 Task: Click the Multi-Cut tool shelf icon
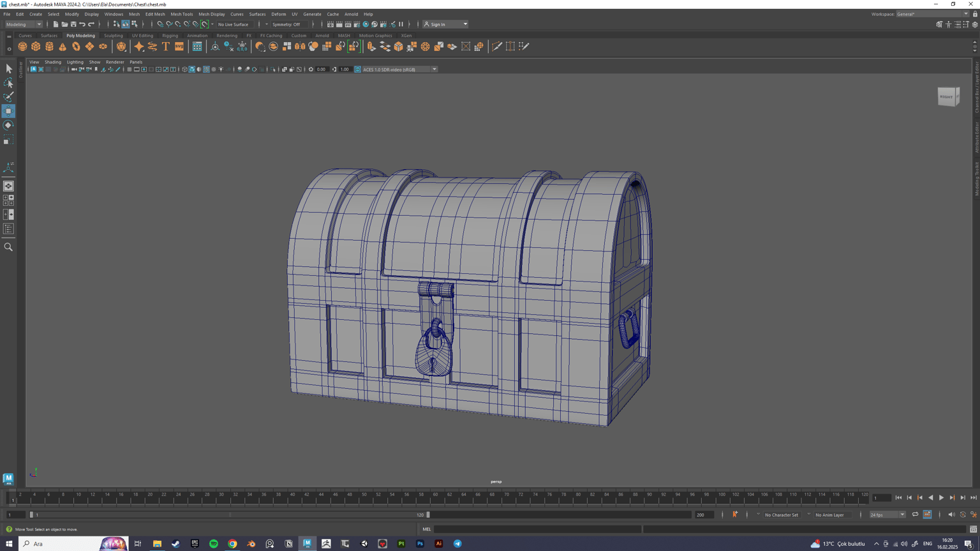coord(497,47)
